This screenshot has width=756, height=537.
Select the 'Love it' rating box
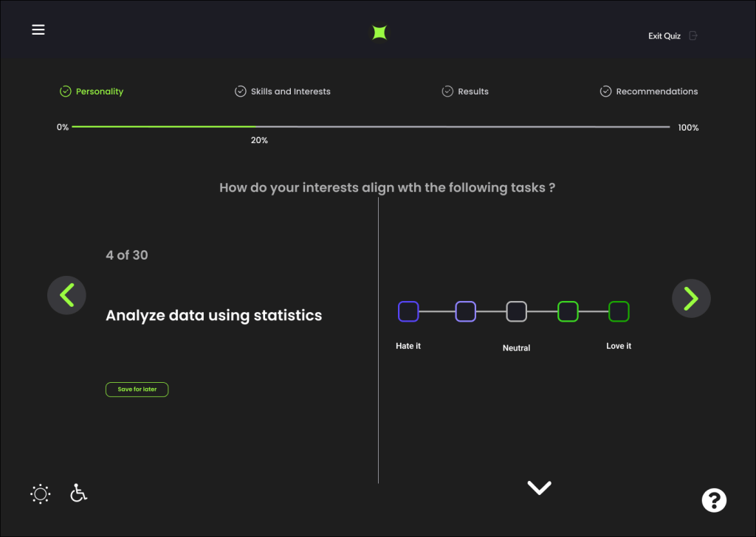[619, 311]
